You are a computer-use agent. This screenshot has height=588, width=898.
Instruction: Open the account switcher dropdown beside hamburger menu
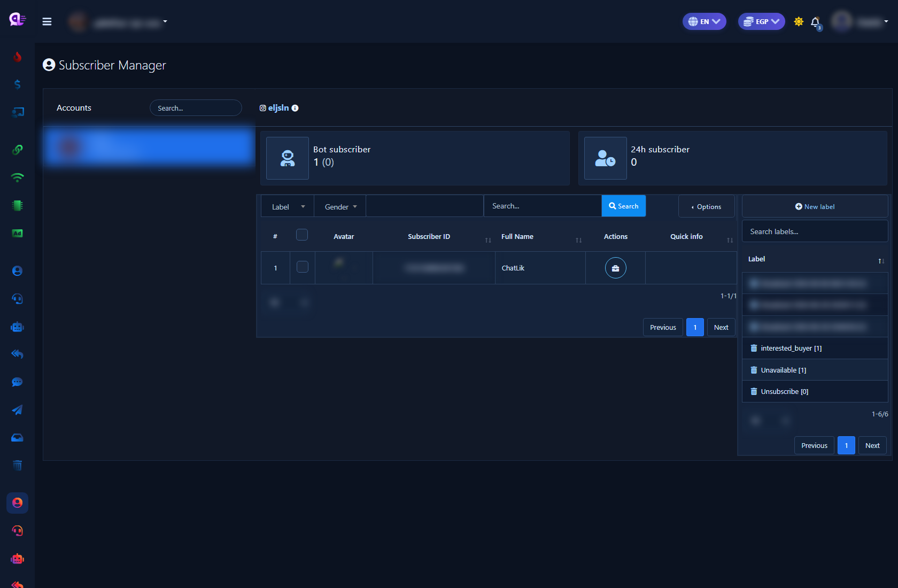119,22
